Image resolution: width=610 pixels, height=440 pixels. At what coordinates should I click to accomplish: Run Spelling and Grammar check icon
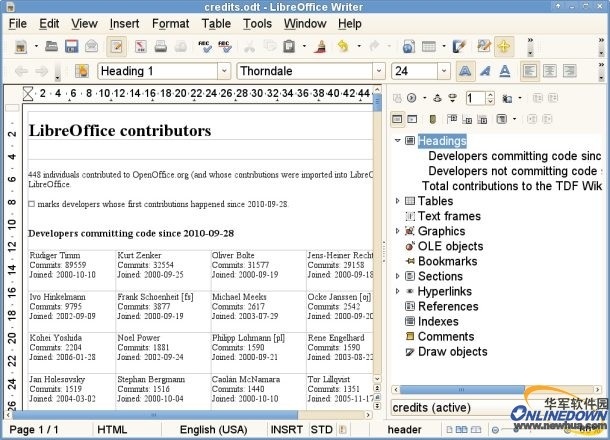[205, 46]
